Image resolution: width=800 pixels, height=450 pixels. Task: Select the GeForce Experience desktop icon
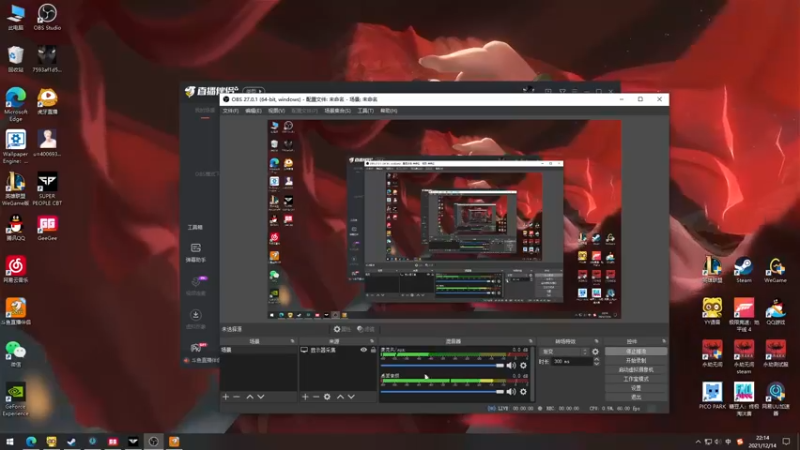click(x=15, y=399)
